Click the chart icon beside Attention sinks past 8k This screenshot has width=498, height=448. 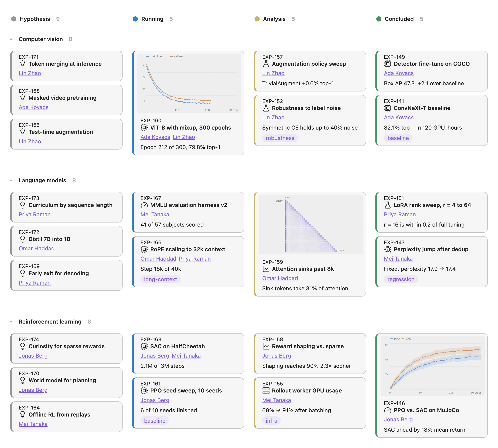tap(266, 269)
